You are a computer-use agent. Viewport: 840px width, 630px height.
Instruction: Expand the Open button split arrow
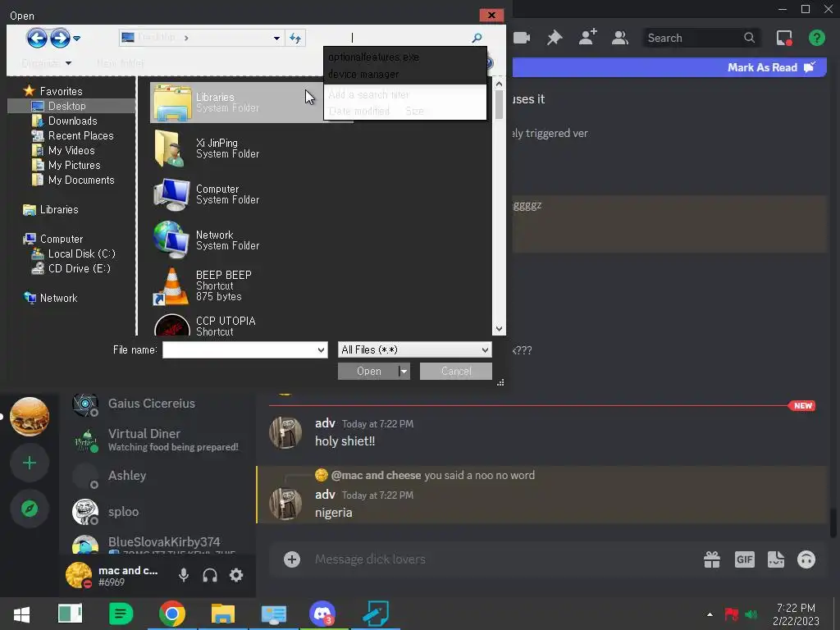click(x=404, y=372)
